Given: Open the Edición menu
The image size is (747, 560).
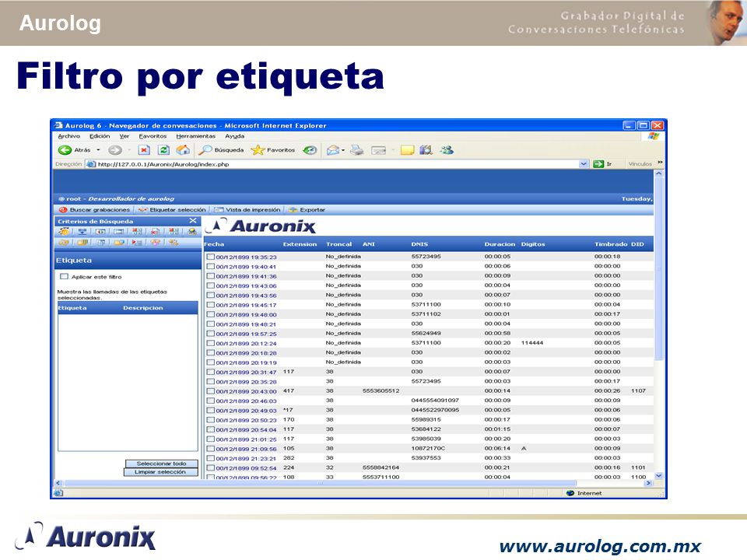Looking at the screenshot, I should 100,136.
